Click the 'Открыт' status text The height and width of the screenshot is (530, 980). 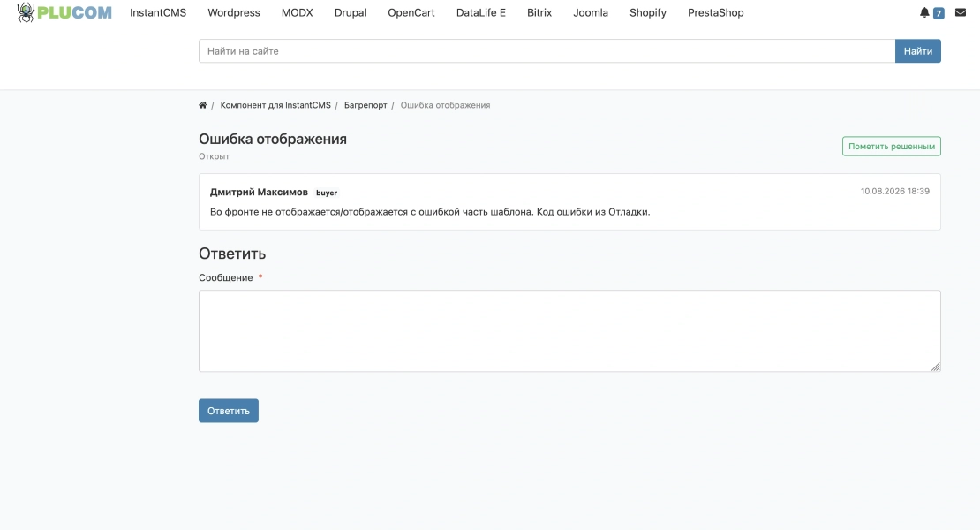click(214, 156)
